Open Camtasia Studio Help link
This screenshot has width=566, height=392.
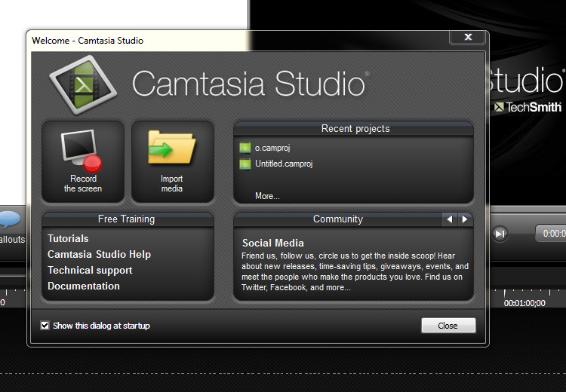coord(100,254)
